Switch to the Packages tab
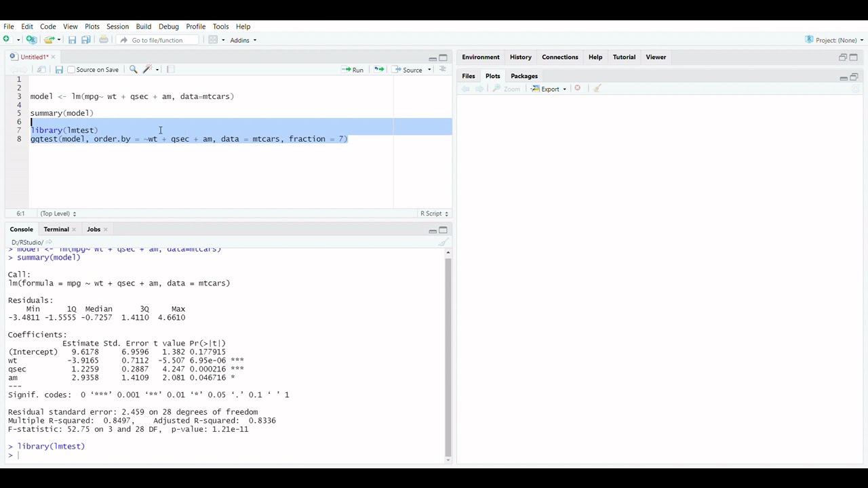868x488 pixels. tap(524, 76)
